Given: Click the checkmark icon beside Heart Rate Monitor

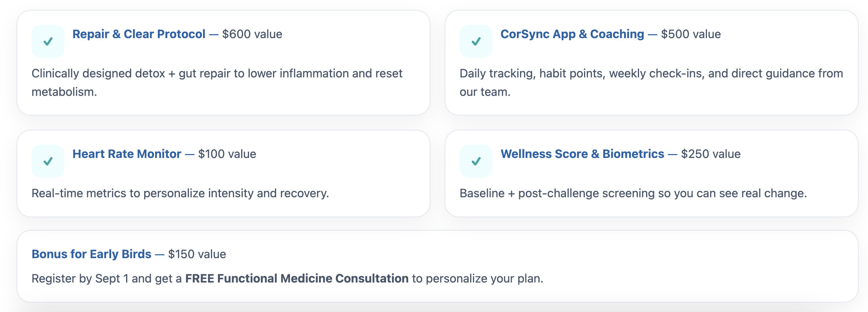Looking at the screenshot, I should (x=48, y=161).
